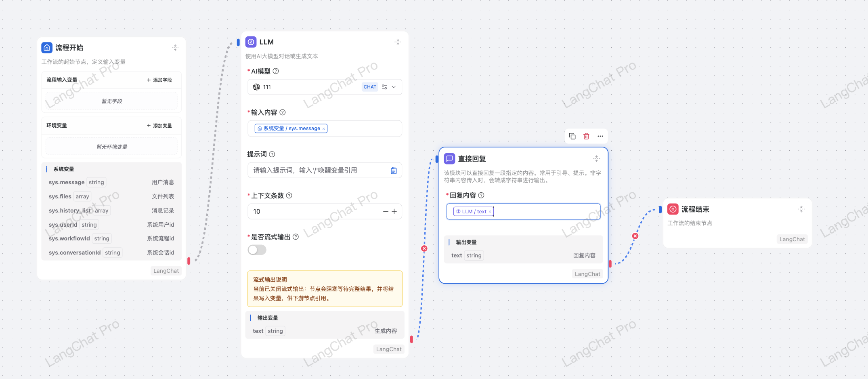This screenshot has width=868, height=379.
Task: Remove the edge leading to 流程结束
Action: click(635, 236)
